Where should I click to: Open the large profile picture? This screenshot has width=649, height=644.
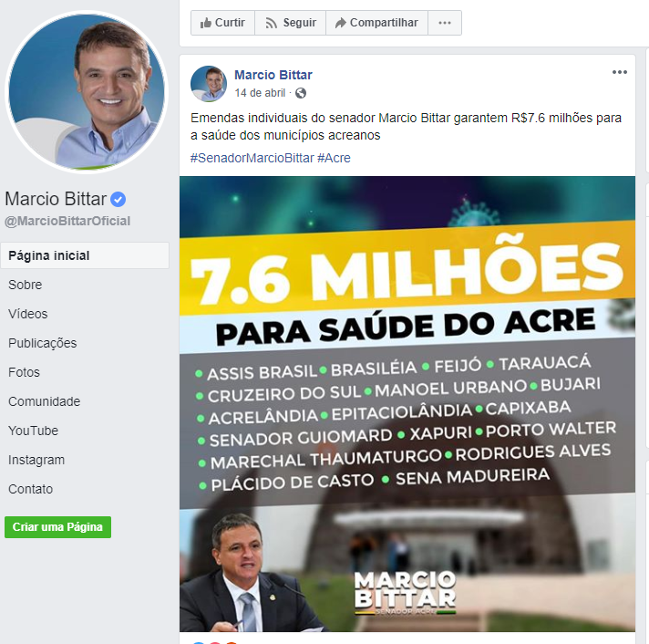(x=87, y=91)
